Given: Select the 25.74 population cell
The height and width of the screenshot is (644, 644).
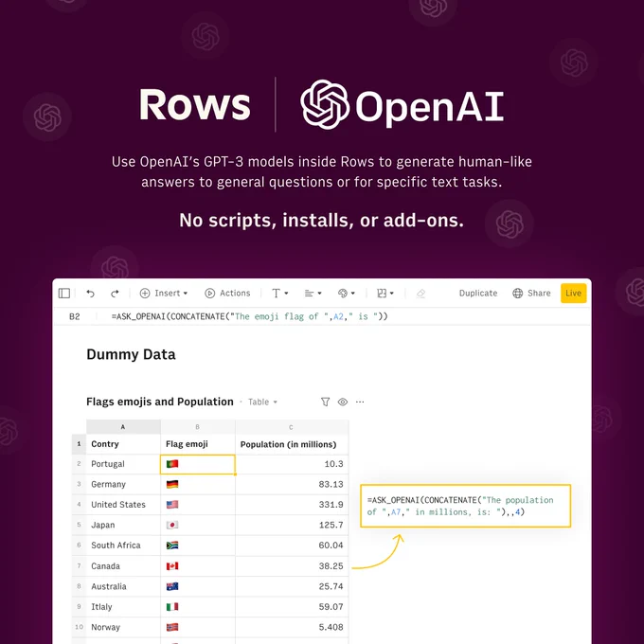Looking at the screenshot, I should pyautogui.click(x=292, y=586).
